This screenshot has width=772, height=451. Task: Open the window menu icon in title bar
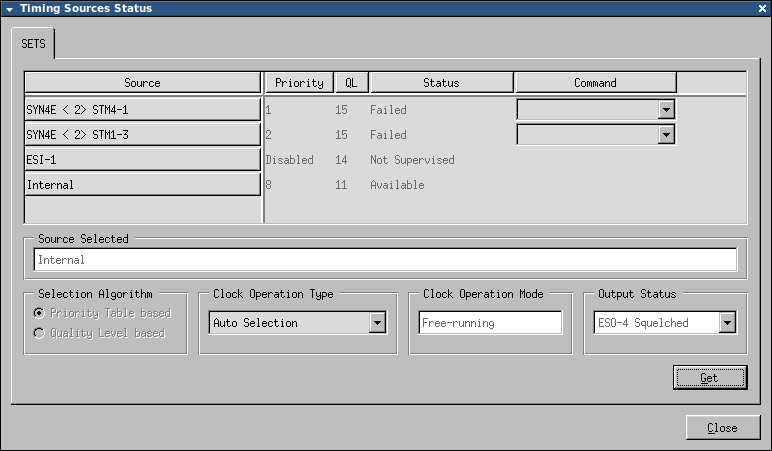click(9, 8)
